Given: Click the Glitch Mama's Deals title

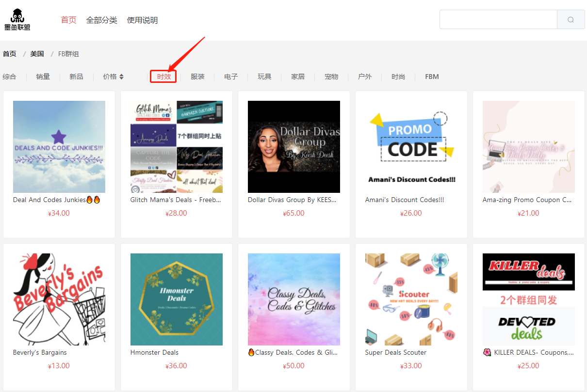Looking at the screenshot, I should 176,200.
